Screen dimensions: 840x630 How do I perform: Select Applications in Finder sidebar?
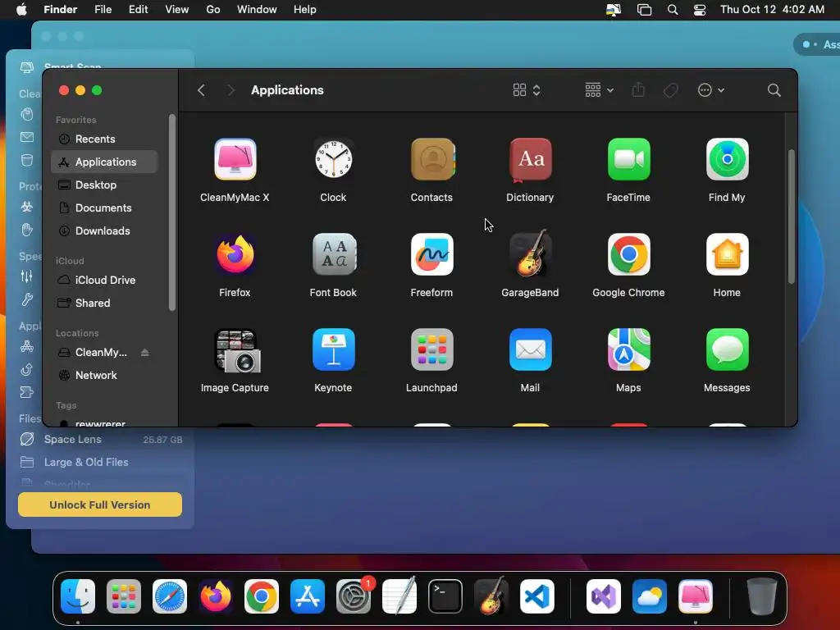click(104, 162)
